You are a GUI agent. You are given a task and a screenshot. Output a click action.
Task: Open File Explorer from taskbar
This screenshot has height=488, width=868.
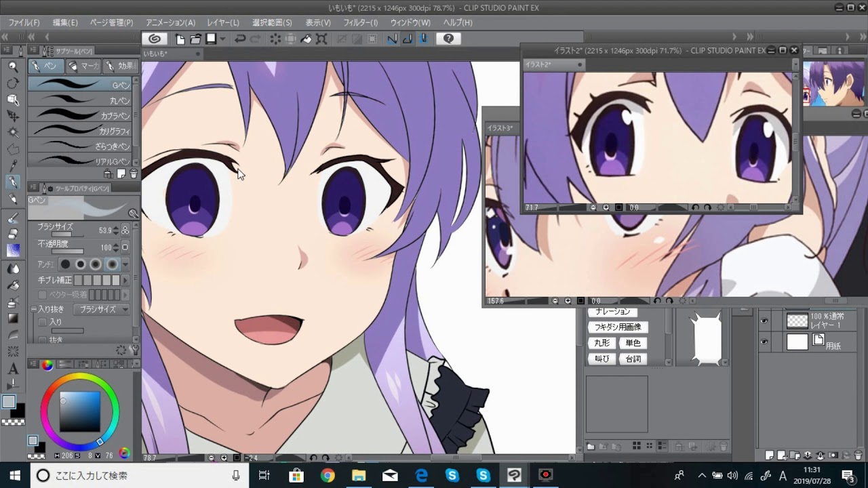click(359, 475)
